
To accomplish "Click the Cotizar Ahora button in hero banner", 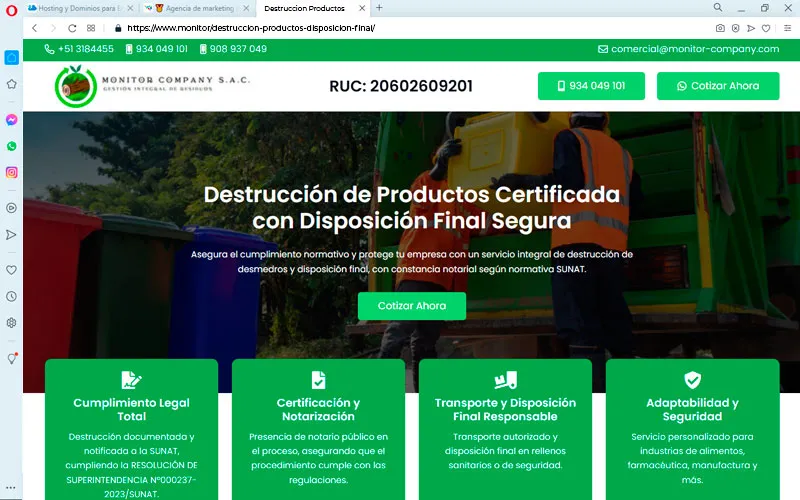I will (412, 306).
